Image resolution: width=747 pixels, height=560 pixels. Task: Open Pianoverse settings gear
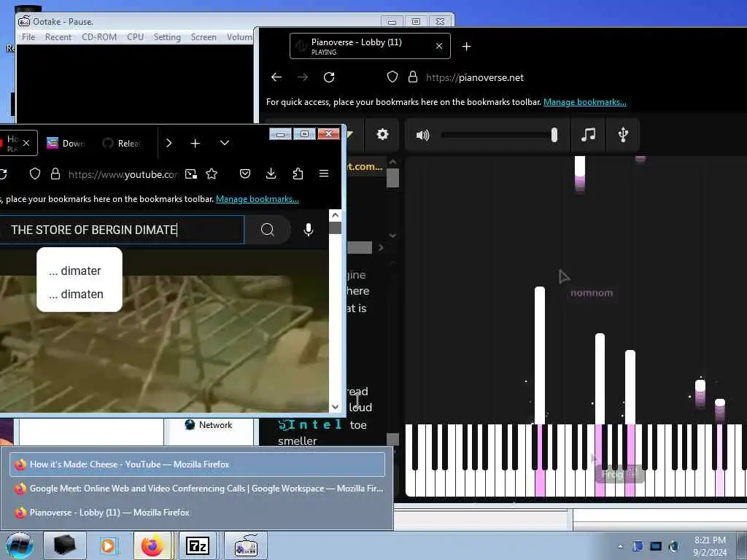click(x=382, y=135)
